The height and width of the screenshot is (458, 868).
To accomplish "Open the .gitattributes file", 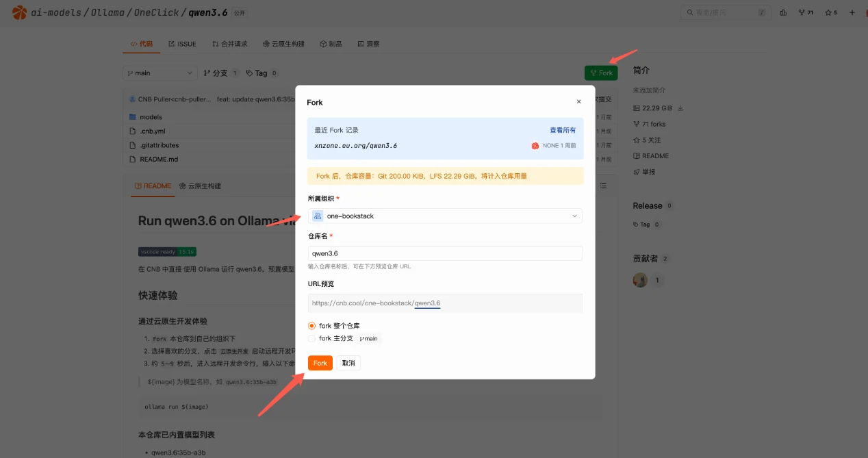I will pyautogui.click(x=159, y=145).
